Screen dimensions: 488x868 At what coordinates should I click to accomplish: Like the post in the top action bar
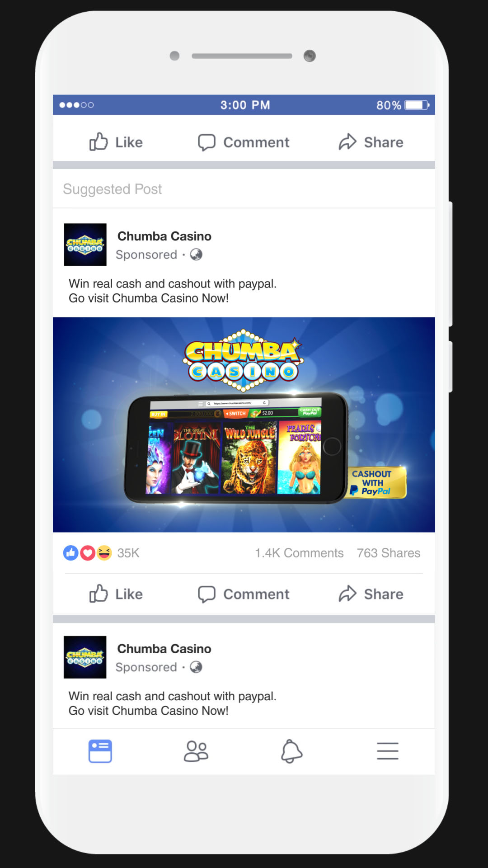coord(116,142)
